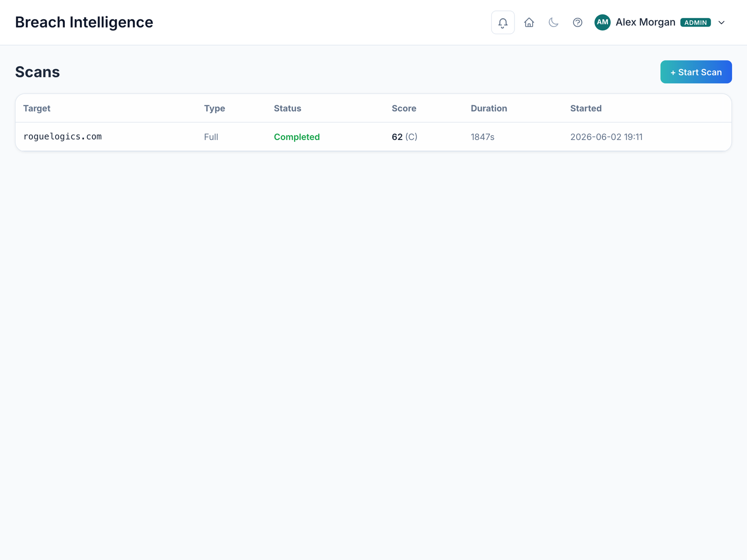The width and height of the screenshot is (747, 560).
Task: Click the AM user avatar
Action: click(602, 22)
